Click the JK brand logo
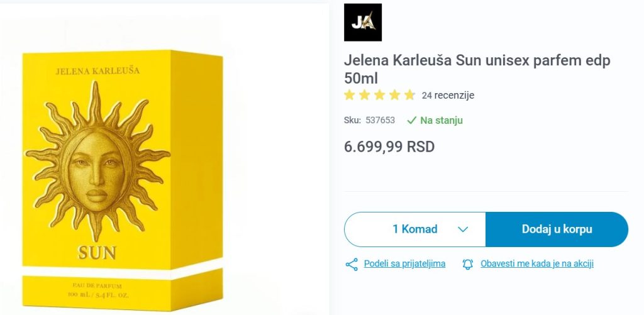 363,22
